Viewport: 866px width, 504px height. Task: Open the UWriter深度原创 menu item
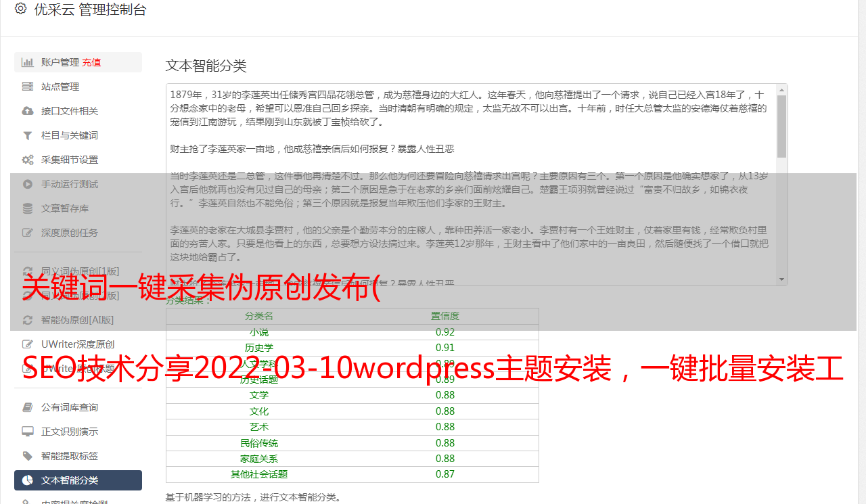[x=78, y=344]
